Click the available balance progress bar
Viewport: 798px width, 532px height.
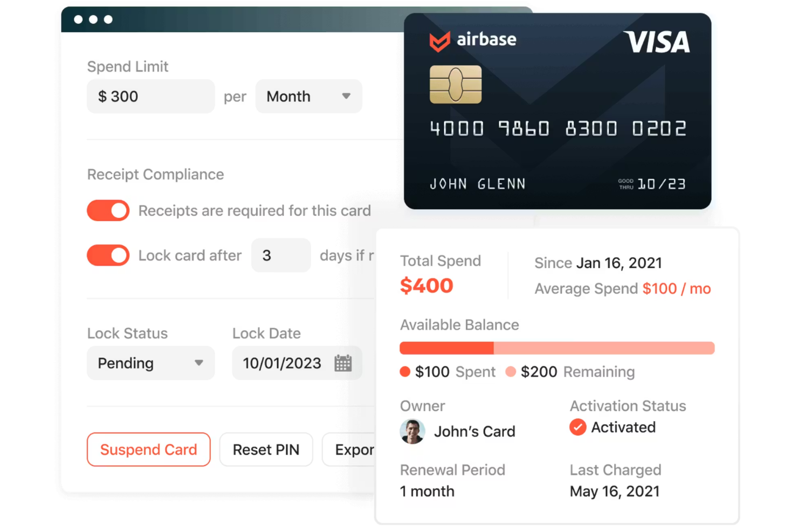click(x=556, y=348)
